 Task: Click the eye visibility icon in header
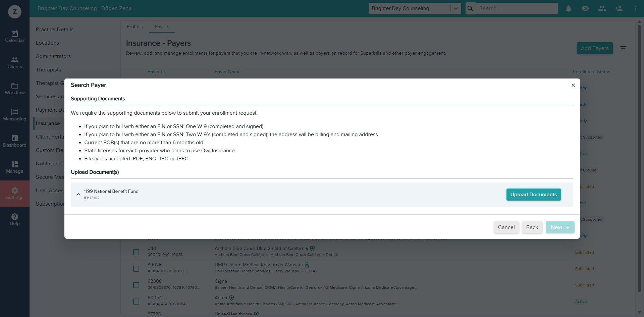click(585, 8)
